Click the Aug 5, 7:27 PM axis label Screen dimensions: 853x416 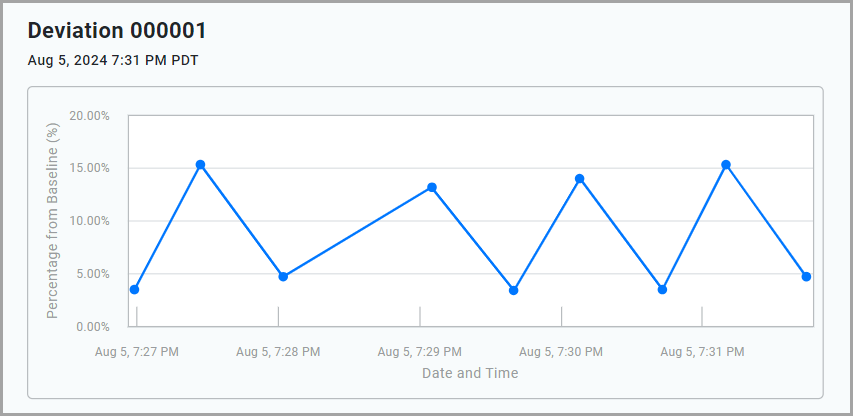point(137,352)
